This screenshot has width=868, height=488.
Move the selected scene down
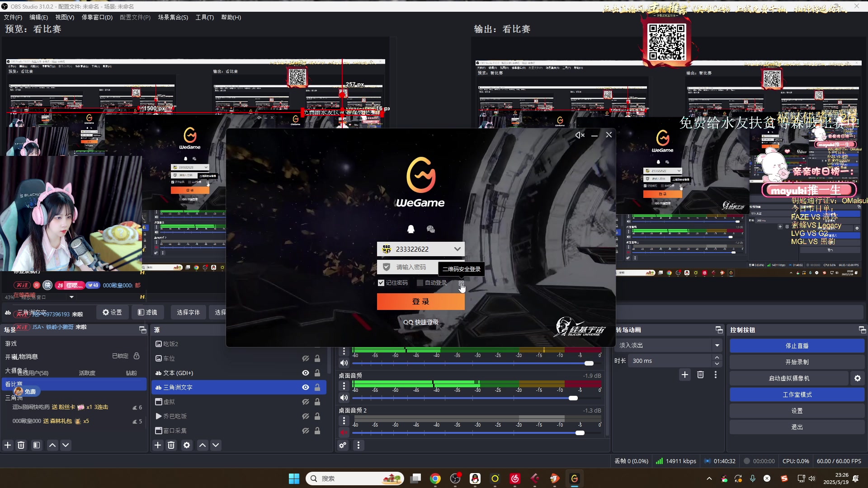point(66,446)
